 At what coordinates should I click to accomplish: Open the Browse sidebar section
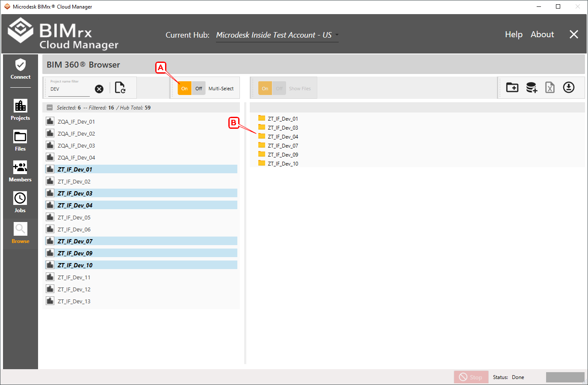click(x=20, y=233)
